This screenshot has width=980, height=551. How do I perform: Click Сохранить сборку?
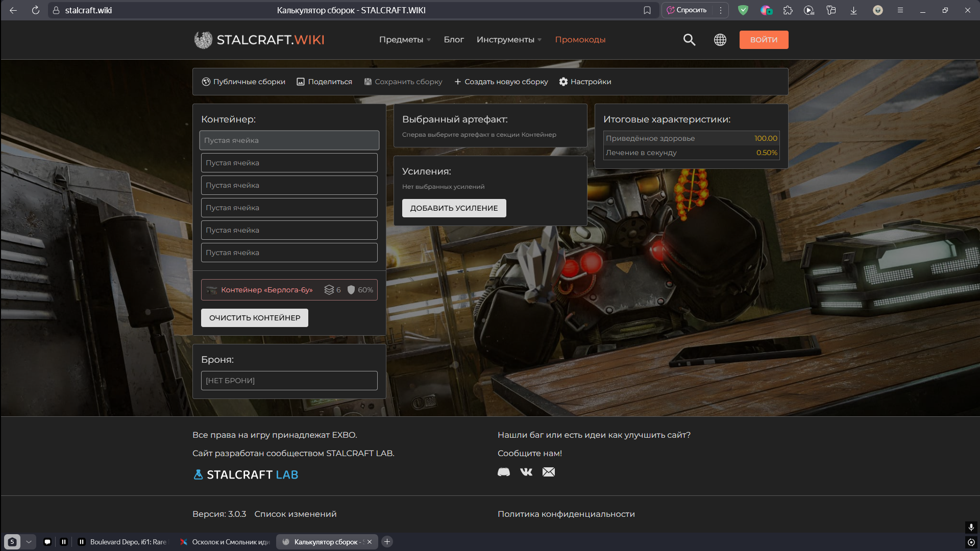point(403,82)
